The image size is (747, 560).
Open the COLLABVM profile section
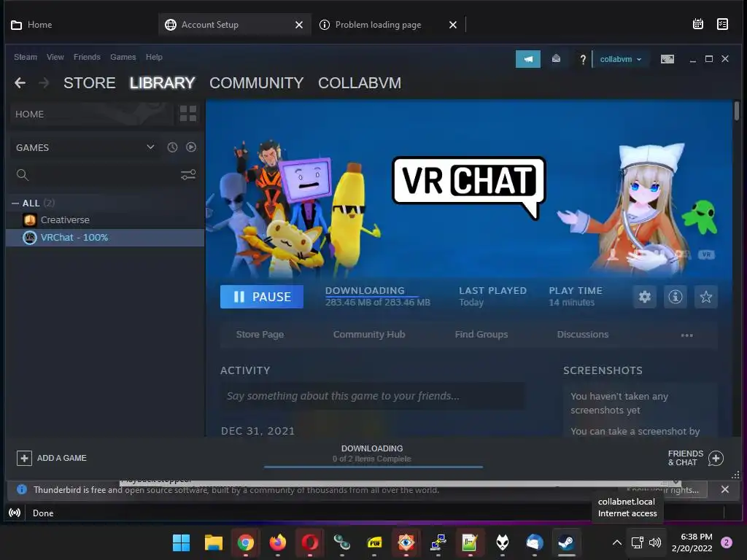click(359, 83)
